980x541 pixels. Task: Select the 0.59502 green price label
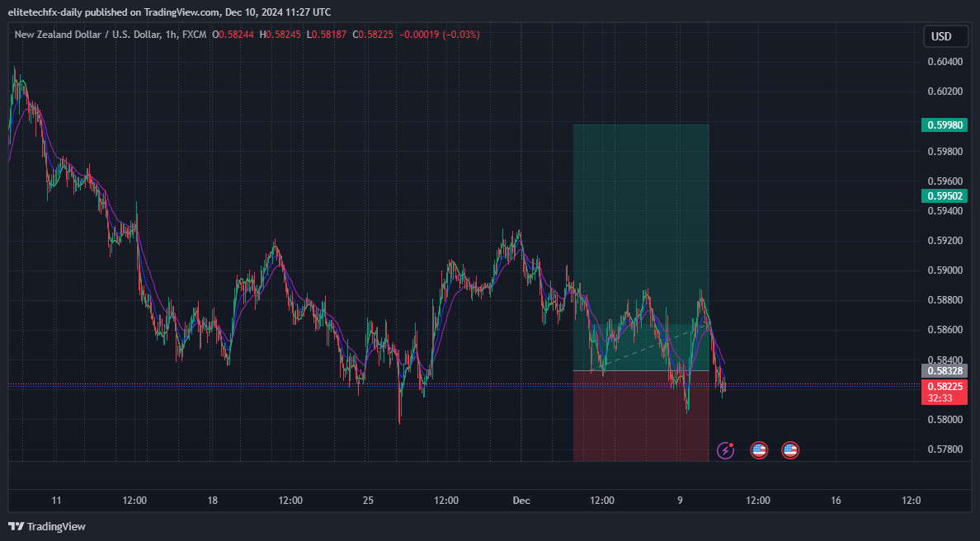(x=945, y=196)
